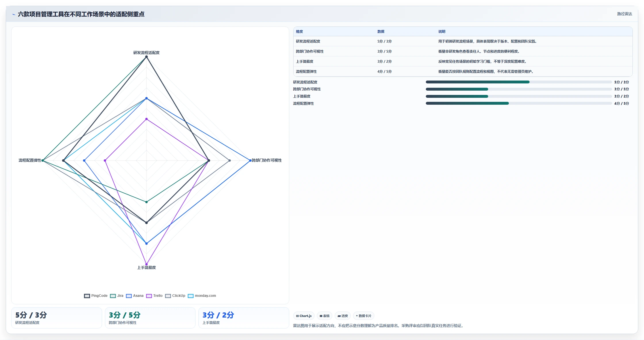This screenshot has width=644, height=340.
Task: Click the footnote starting 雷达图用于展示适配方向
Action: point(379,326)
